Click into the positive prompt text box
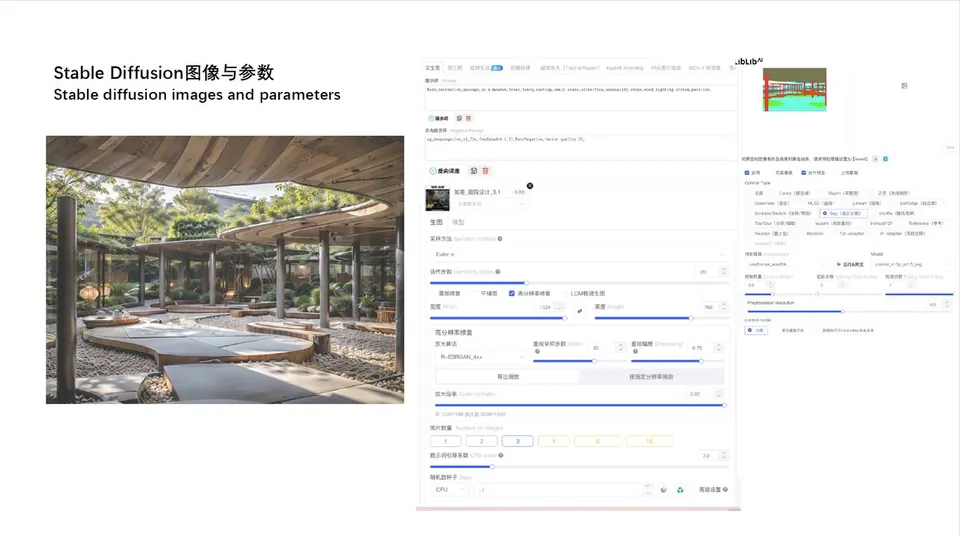960x537 pixels. pos(579,97)
